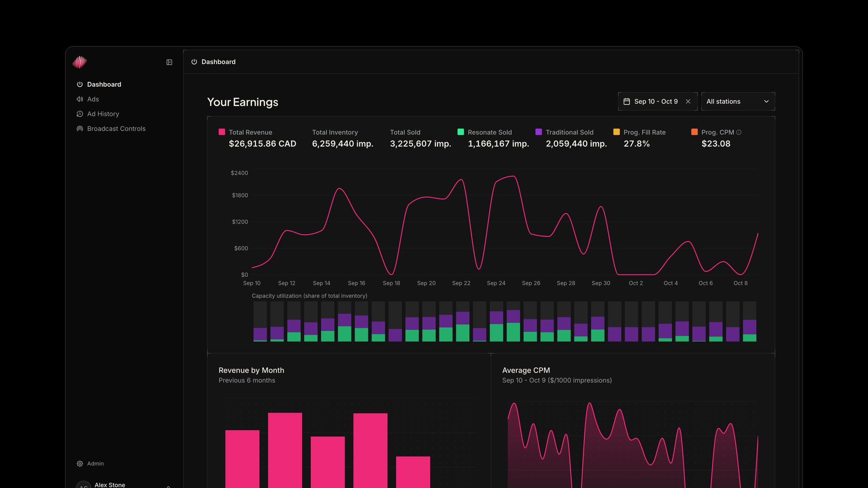The height and width of the screenshot is (488, 868).
Task: Click the calendar icon in date picker
Action: tap(627, 102)
